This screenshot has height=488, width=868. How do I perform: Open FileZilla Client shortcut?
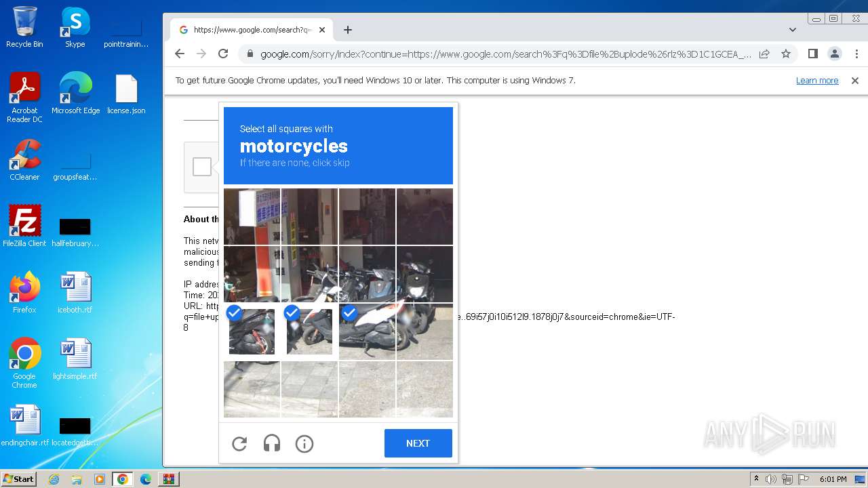pyautogui.click(x=24, y=226)
